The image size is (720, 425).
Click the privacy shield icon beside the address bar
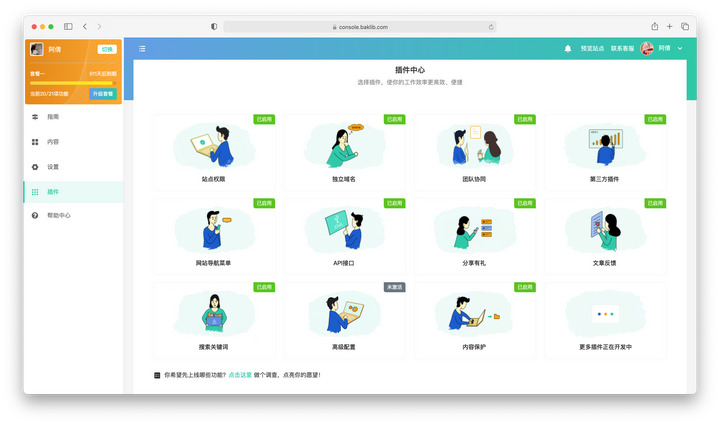214,27
